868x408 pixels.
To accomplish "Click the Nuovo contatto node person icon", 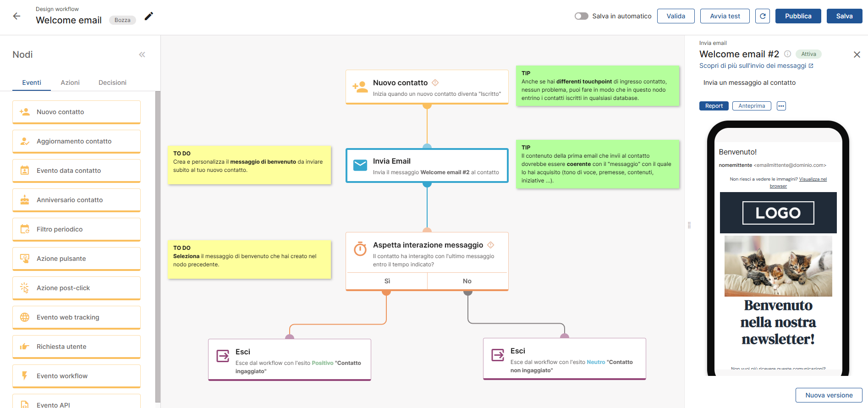I will point(360,87).
